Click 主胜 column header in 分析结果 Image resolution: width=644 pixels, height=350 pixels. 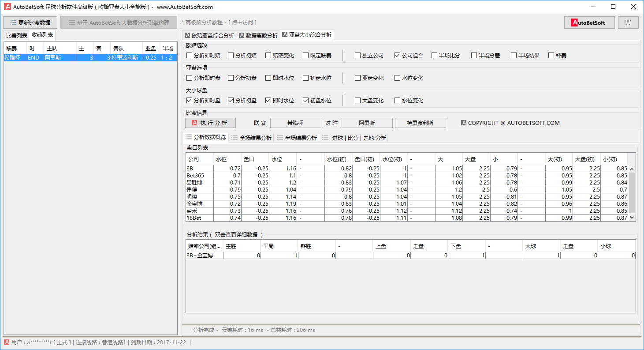tap(242, 246)
